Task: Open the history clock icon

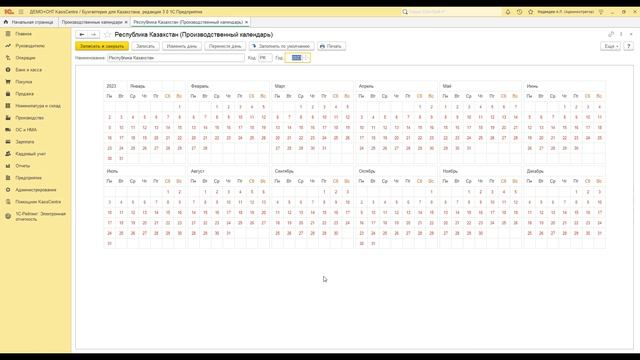Action: [x=519, y=12]
